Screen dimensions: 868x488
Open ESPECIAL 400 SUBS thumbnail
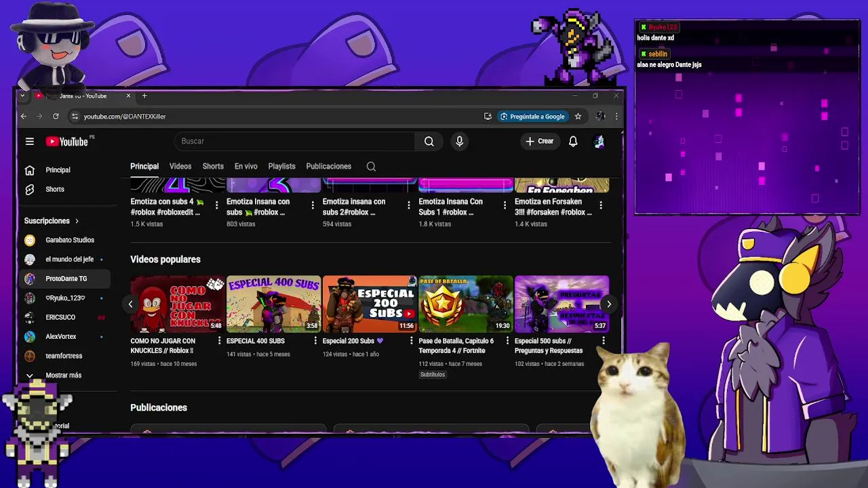pyautogui.click(x=273, y=304)
